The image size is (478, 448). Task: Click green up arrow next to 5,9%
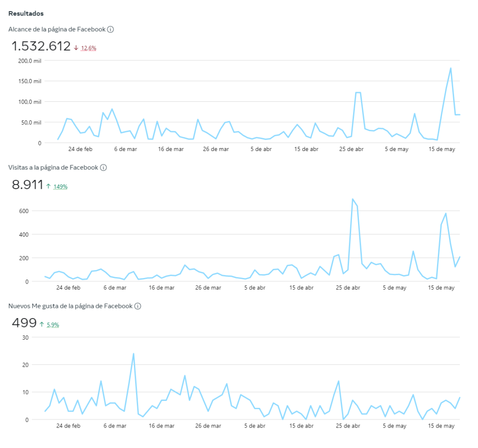42,324
